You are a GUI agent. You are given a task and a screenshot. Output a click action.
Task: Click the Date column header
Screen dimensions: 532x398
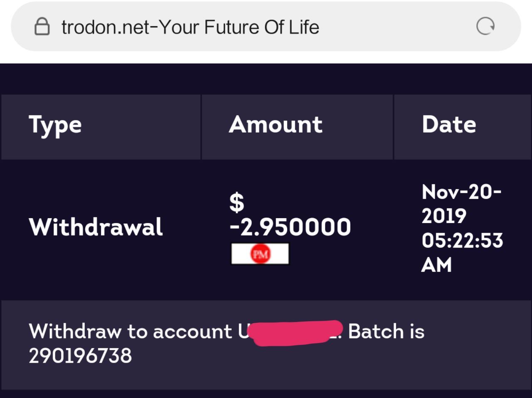(449, 125)
